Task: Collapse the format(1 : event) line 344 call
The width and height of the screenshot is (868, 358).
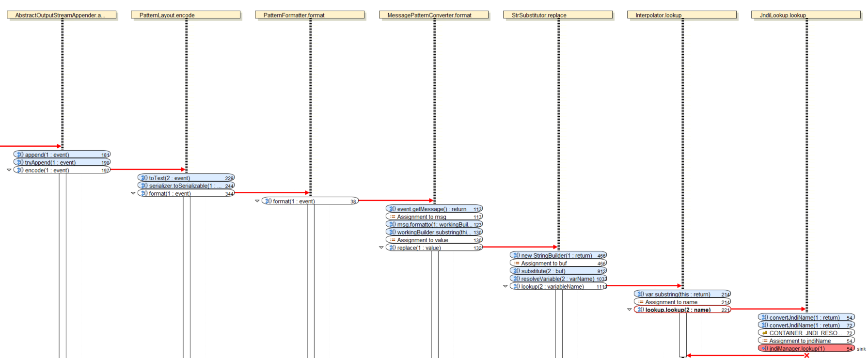Action: pos(133,193)
